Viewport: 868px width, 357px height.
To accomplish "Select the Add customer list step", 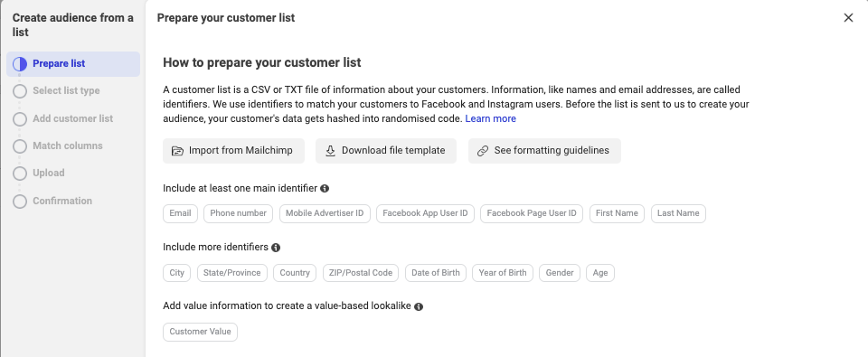I will click(72, 118).
